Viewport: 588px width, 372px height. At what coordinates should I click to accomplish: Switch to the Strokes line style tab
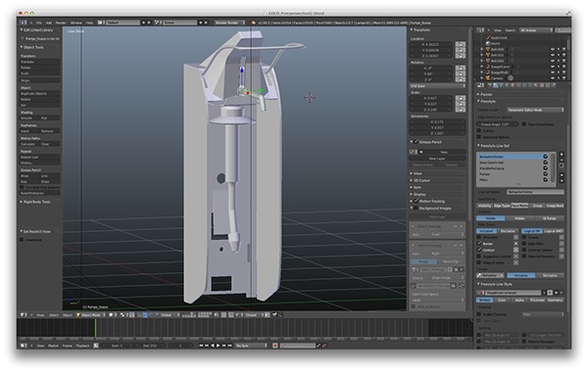click(485, 301)
